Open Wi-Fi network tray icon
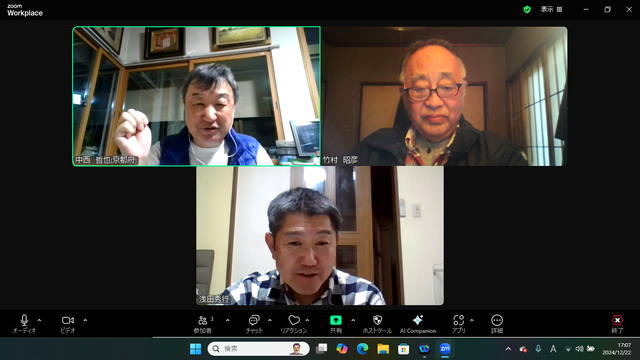Image resolution: width=640 pixels, height=360 pixels. (x=568, y=349)
